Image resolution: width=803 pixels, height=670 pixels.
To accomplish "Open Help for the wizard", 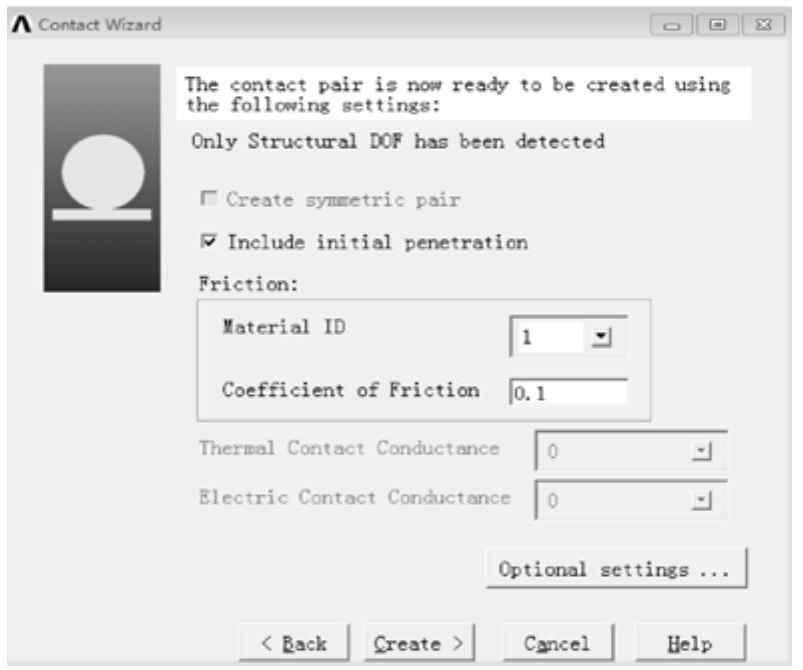I will [690, 644].
